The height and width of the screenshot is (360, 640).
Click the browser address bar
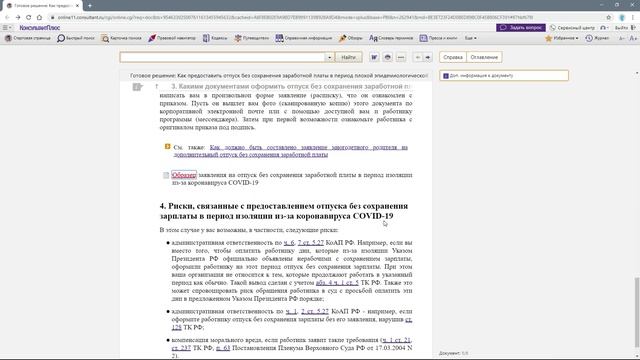[327, 17]
